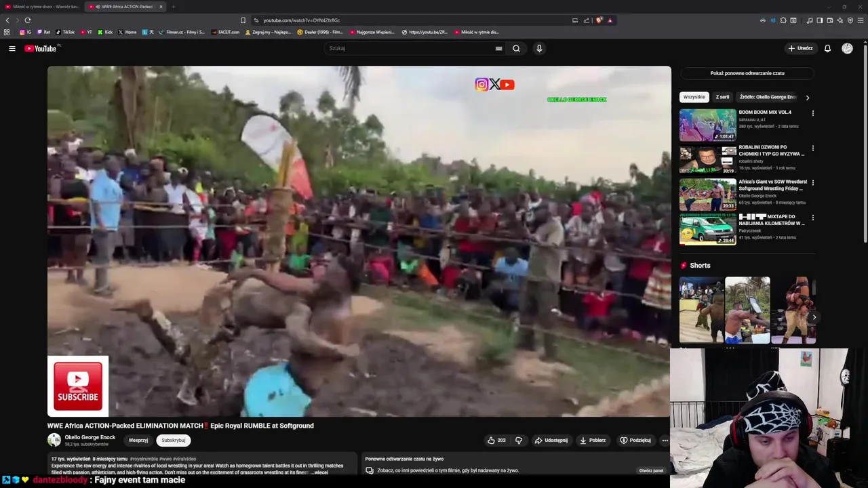Start voice search with microphone icon
The image size is (868, 488).
(539, 48)
